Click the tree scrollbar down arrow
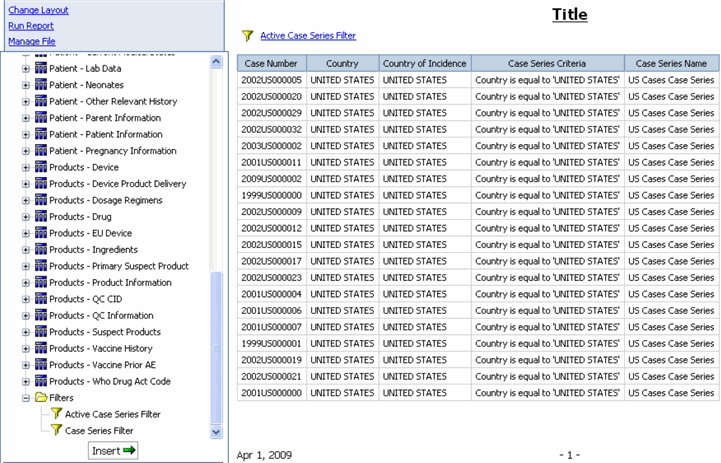This screenshot has height=463, width=721. (216, 432)
